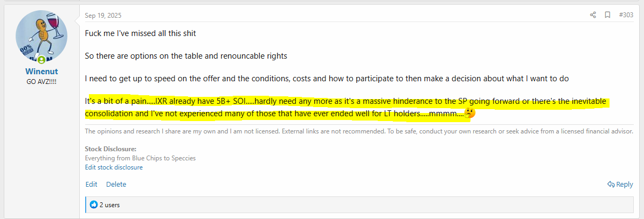Click the thinking face emoji in the post
The height and width of the screenshot is (219, 644).
point(469,114)
